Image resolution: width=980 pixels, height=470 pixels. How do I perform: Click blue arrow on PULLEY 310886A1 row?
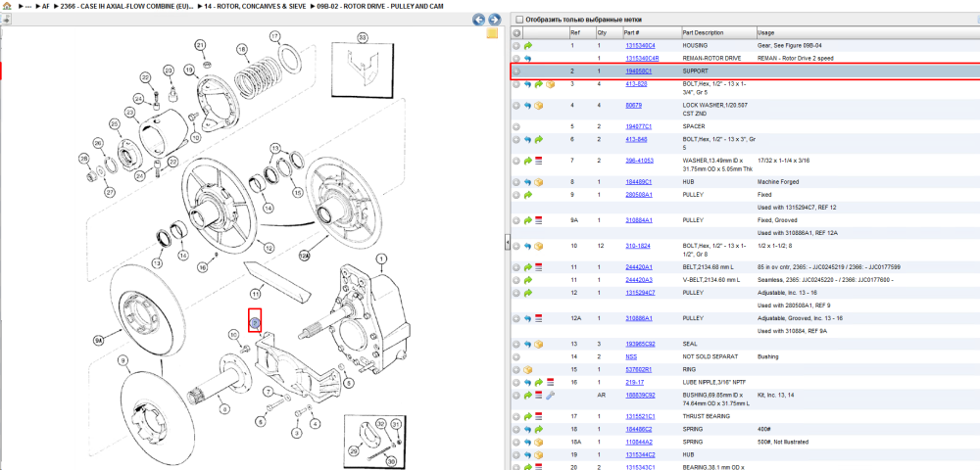click(528, 318)
